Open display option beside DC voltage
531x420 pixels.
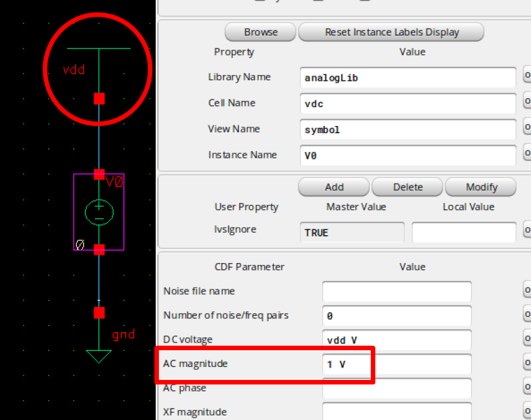[x=527, y=338]
